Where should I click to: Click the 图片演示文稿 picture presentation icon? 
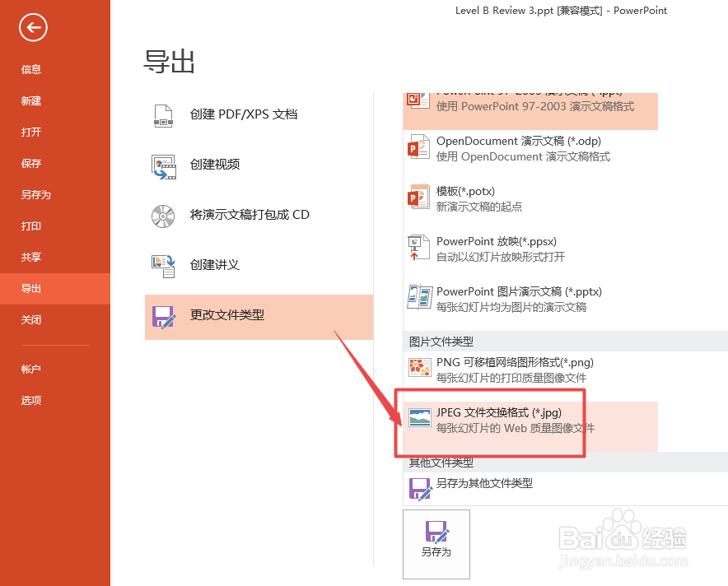(420, 297)
